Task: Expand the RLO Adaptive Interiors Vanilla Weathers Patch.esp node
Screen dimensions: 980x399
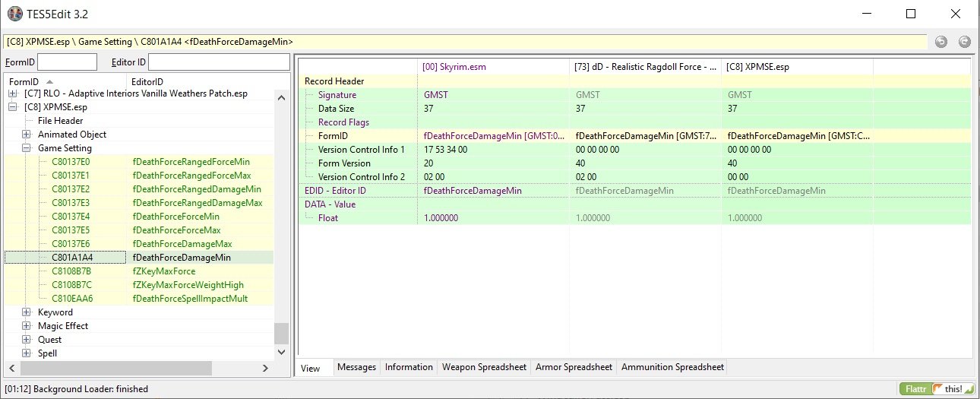Action: click(x=12, y=93)
